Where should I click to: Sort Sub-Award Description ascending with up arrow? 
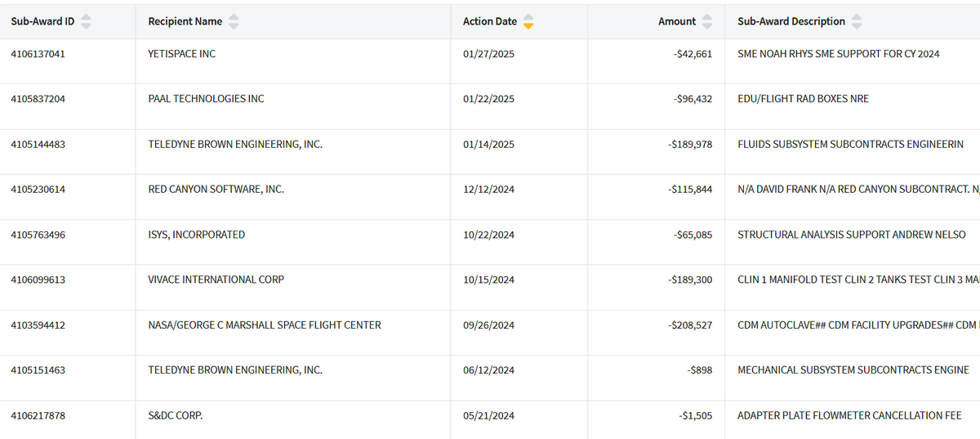pyautogui.click(x=857, y=16)
